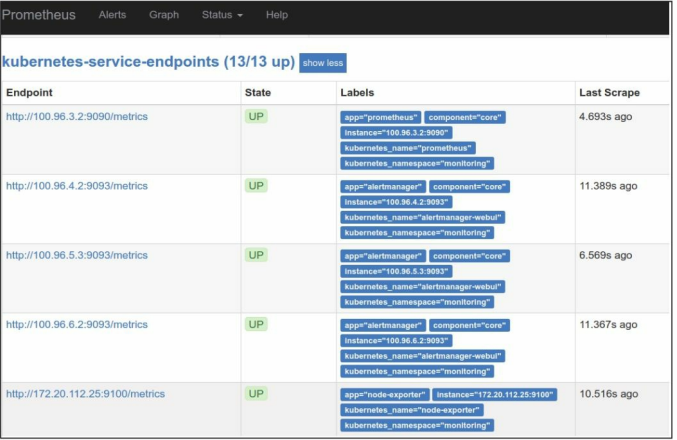Viewport: 677px width, 440px height.
Task: Click last scrape value 11.389s ago
Action: click(x=608, y=186)
